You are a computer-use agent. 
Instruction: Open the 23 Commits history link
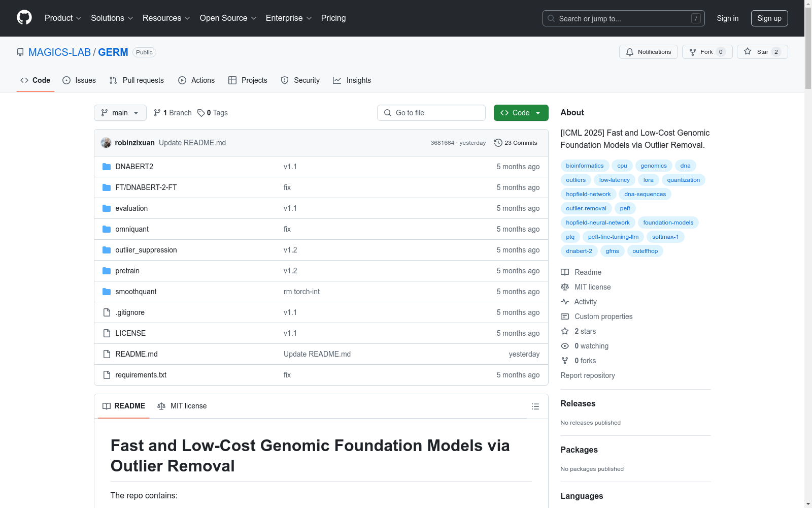click(516, 143)
